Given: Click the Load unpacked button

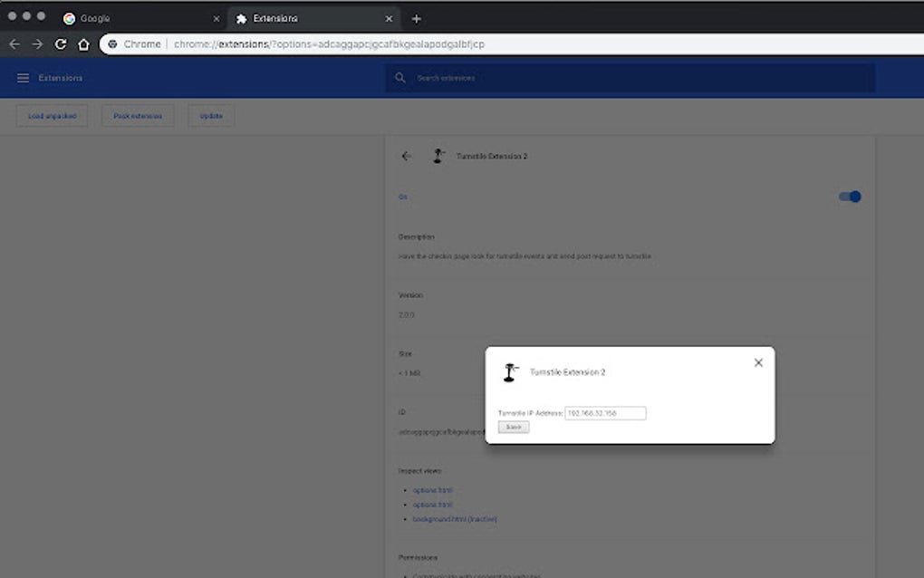Looking at the screenshot, I should tap(51, 115).
